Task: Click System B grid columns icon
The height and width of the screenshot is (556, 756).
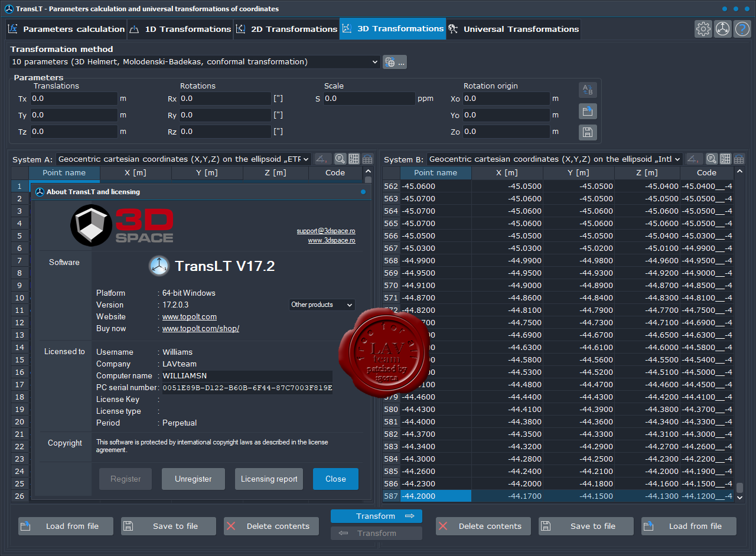Action: coord(725,159)
